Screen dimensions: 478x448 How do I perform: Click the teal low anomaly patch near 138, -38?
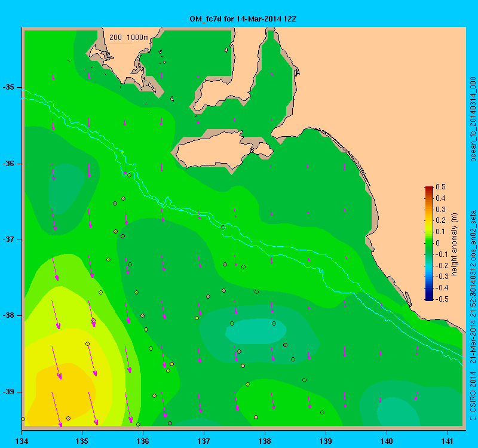tap(256, 332)
